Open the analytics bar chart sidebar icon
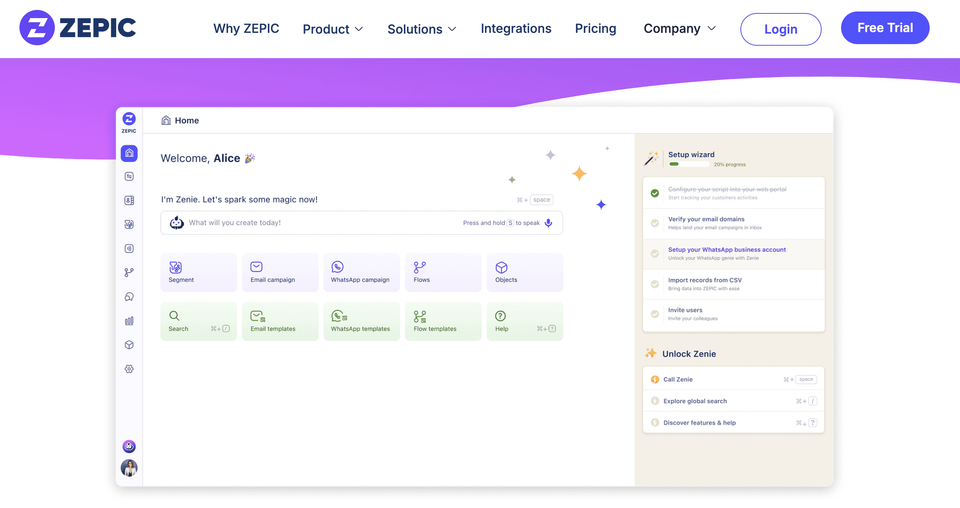This screenshot has width=960, height=508. pyautogui.click(x=129, y=321)
